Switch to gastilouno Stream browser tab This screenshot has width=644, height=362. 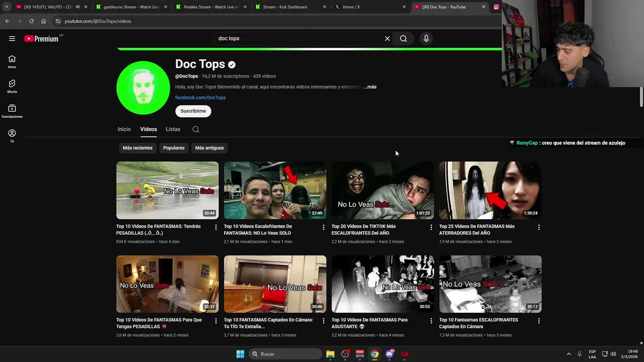point(131,7)
